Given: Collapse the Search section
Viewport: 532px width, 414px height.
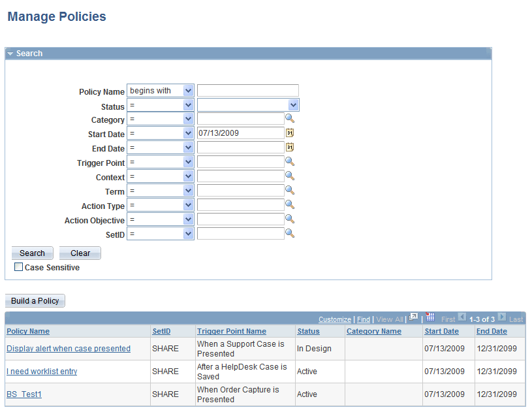Looking at the screenshot, I should [9, 54].
